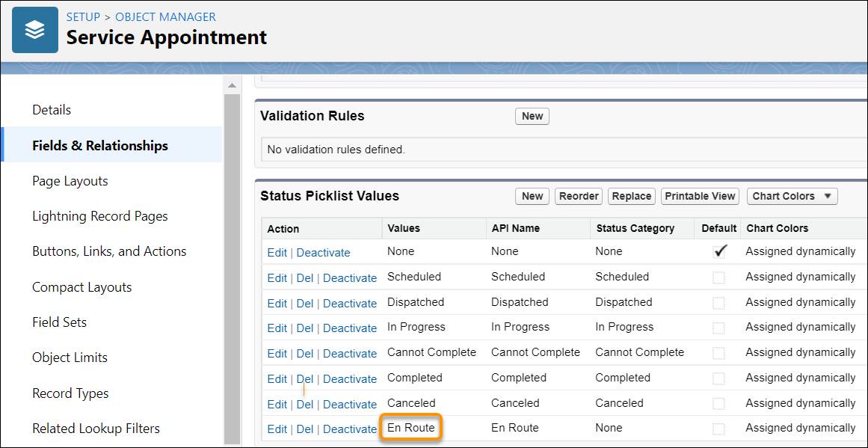Open the Chart Colors dropdown
868x448 pixels.
point(791,196)
